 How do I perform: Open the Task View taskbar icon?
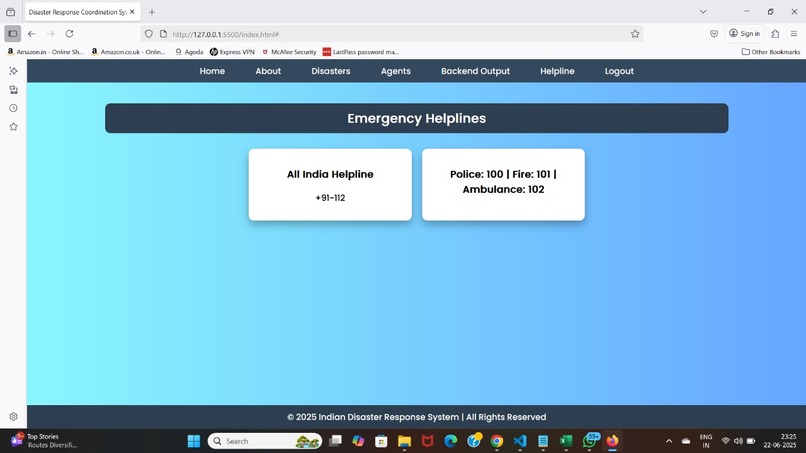click(x=335, y=441)
